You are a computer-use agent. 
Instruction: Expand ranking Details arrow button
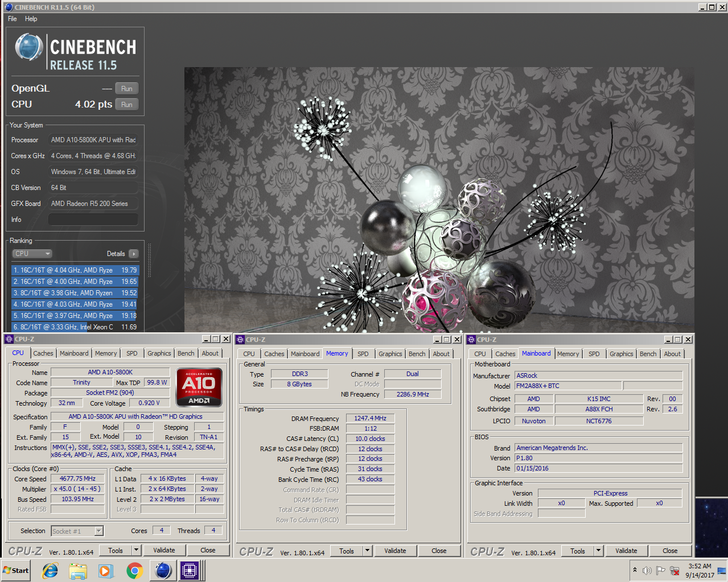134,254
